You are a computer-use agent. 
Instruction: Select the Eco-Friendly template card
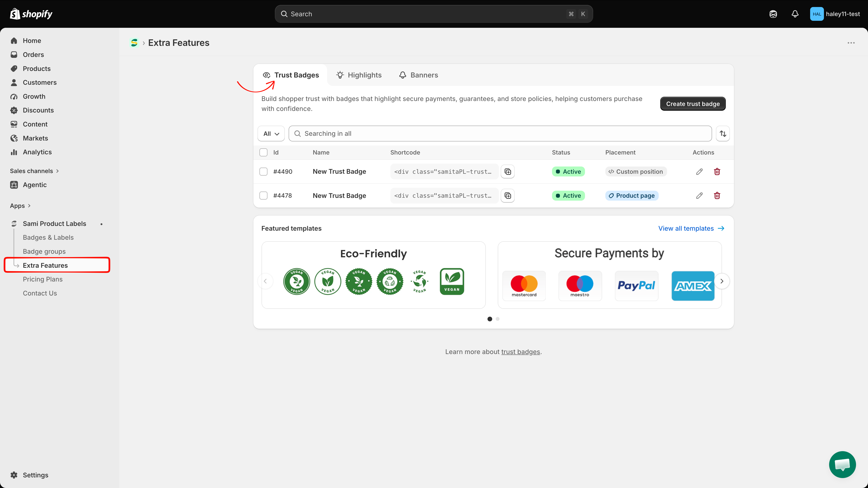click(373, 275)
